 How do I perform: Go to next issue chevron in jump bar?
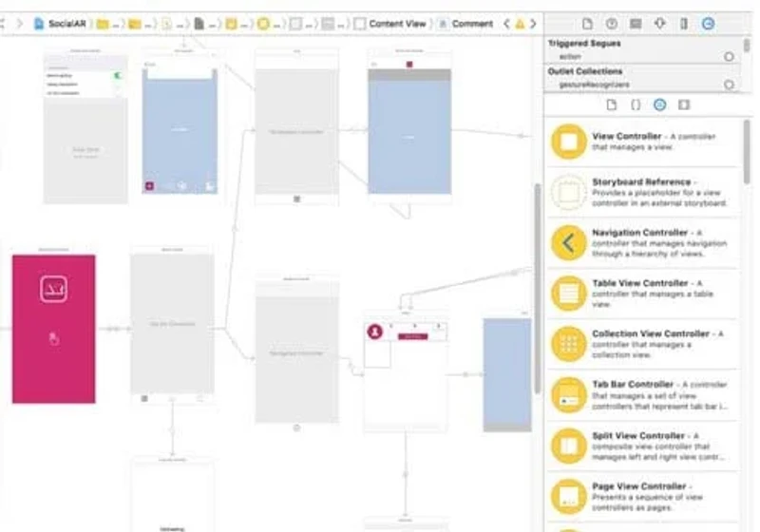tap(533, 23)
